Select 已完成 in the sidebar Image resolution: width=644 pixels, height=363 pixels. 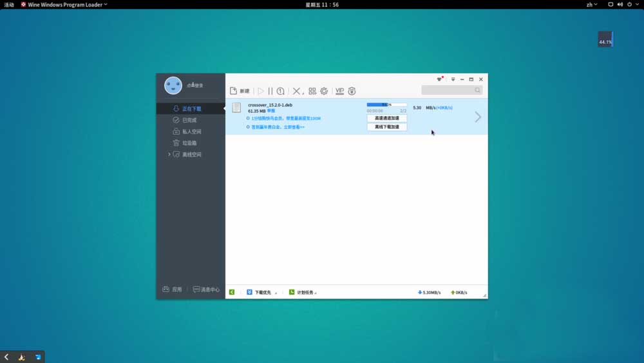[191, 120]
